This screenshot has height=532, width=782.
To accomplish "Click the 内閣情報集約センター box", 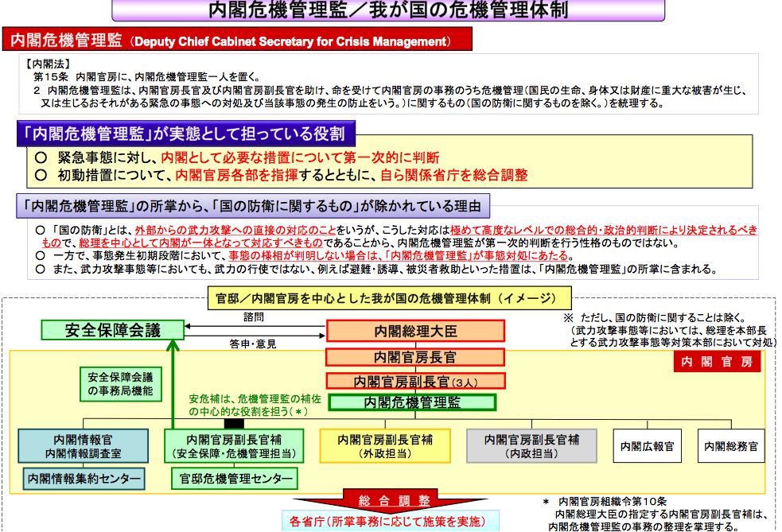I will 85,479.
